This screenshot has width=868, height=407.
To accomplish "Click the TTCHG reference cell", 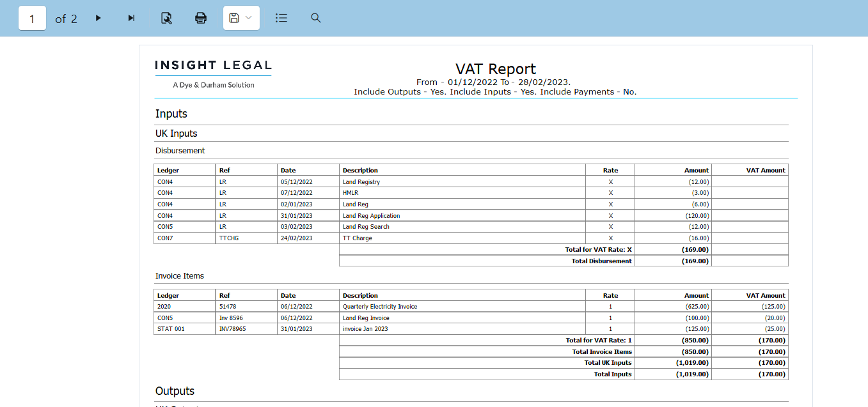I will [247, 238].
